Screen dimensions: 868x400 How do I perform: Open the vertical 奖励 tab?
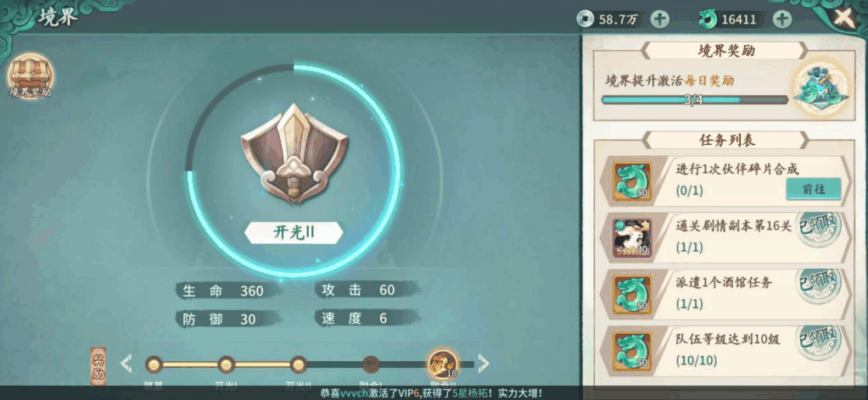(x=98, y=366)
